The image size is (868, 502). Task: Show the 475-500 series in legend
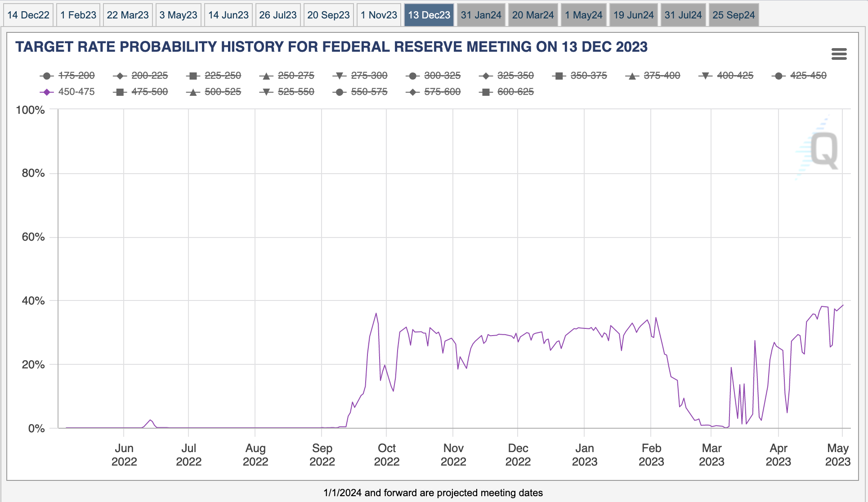149,92
